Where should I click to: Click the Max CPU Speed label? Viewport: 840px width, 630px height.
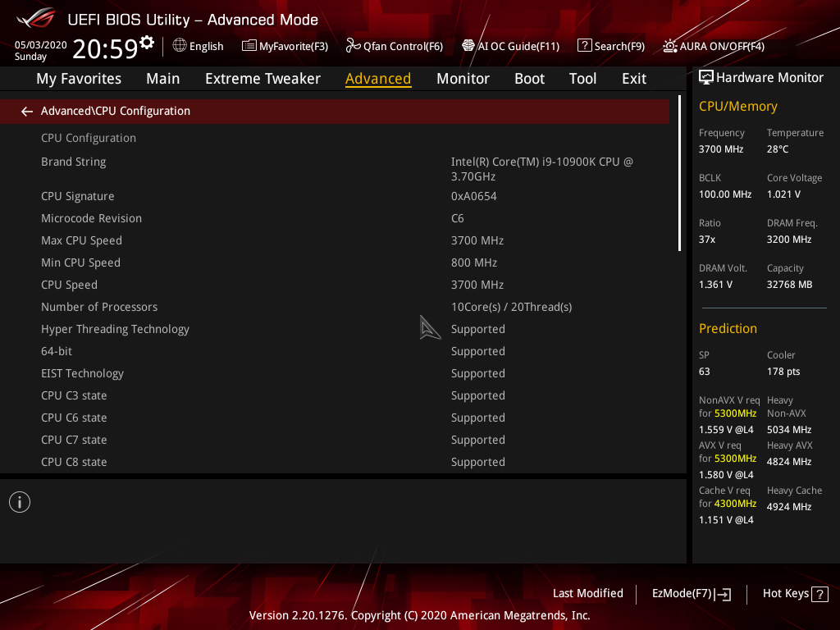point(81,240)
